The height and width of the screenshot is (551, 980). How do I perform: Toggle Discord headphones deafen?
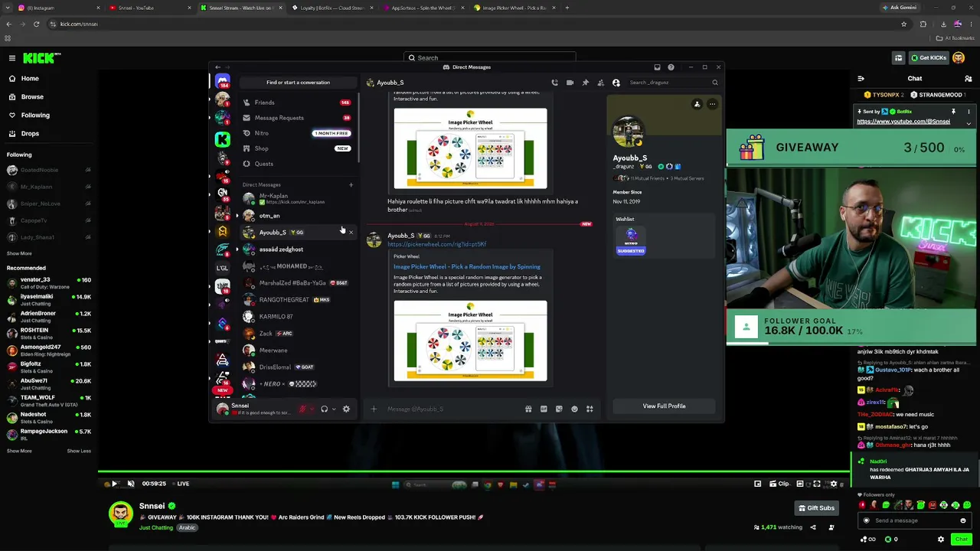click(x=324, y=409)
